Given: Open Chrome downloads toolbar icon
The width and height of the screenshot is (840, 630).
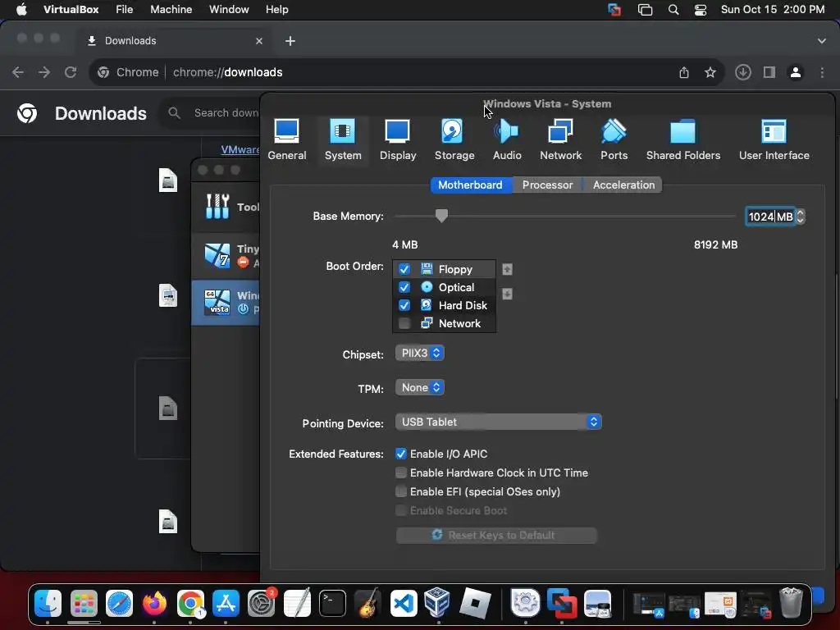Looking at the screenshot, I should [742, 72].
